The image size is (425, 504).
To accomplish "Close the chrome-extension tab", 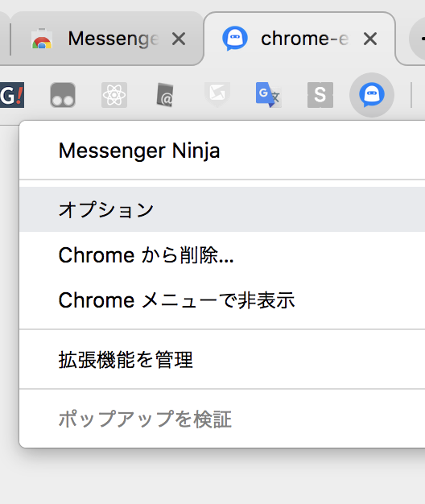I will pos(370,39).
